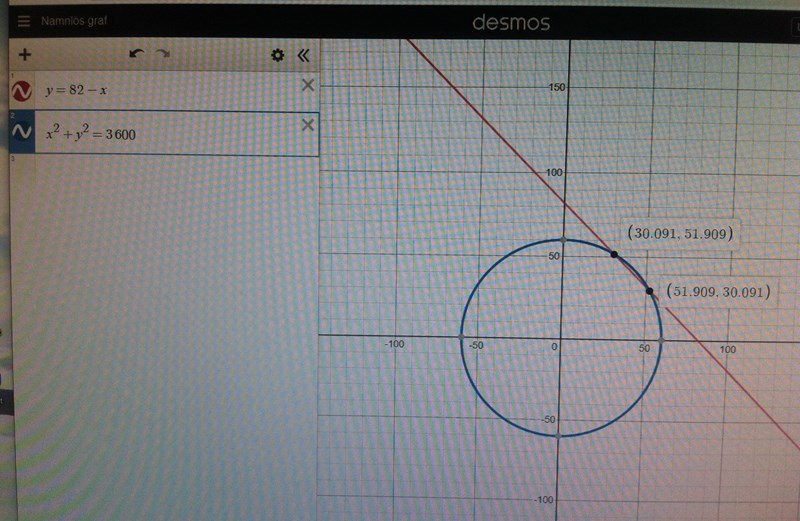Click the plus icon to add an item
Screen dimensions: 800x521
24,55
